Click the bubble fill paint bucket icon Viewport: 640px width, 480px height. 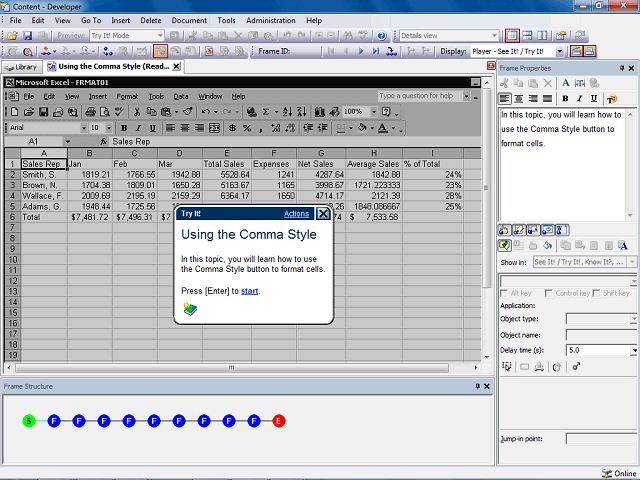point(548,245)
